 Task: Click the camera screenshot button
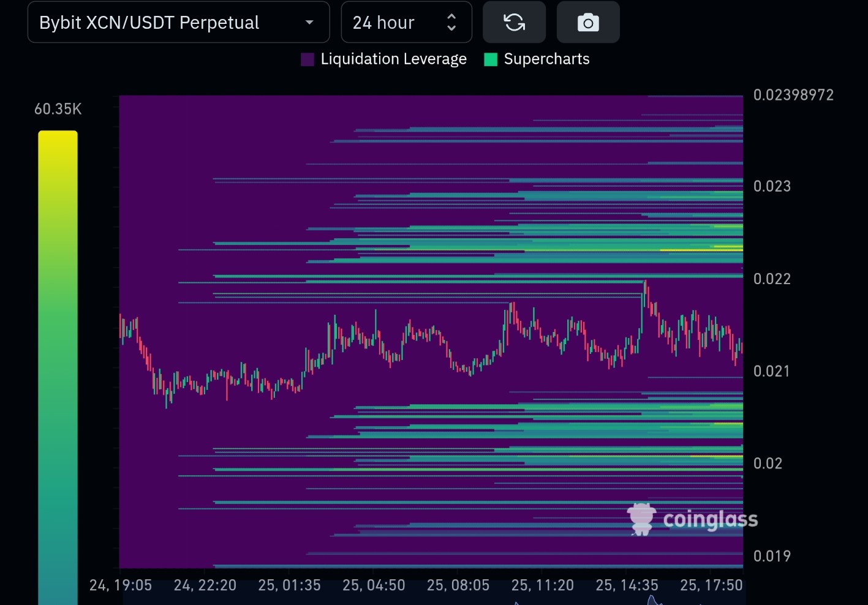point(588,23)
